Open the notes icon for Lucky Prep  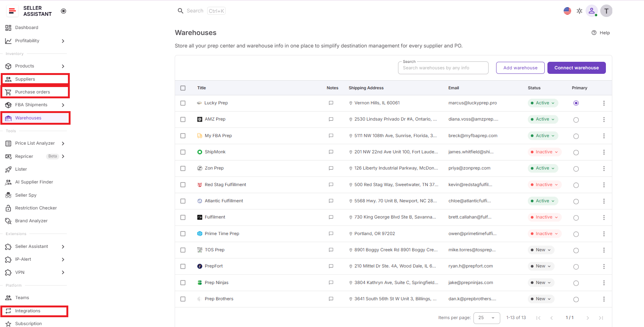331,103
